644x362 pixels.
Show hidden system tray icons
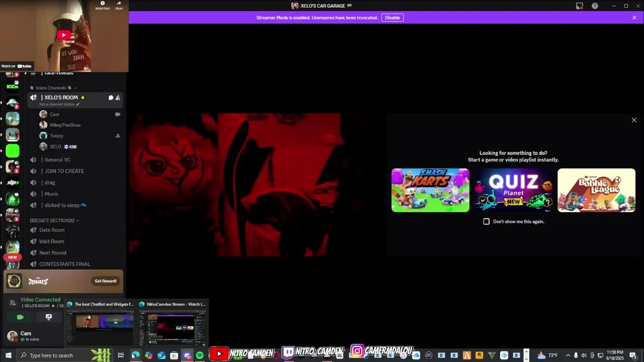point(568,355)
